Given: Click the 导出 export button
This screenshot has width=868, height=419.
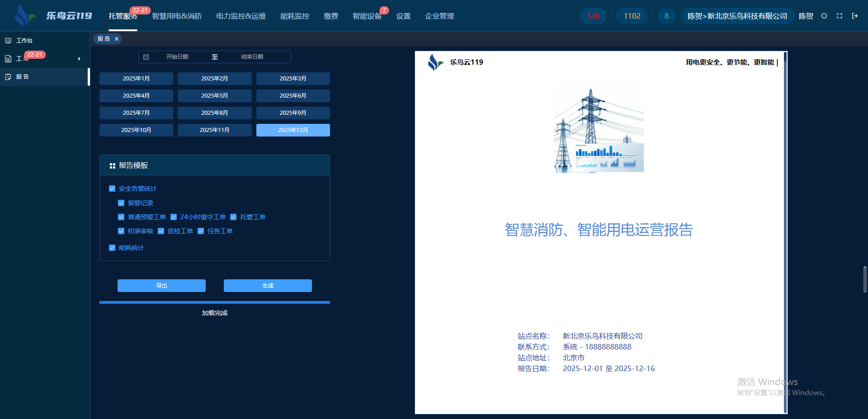Looking at the screenshot, I should 161,286.
